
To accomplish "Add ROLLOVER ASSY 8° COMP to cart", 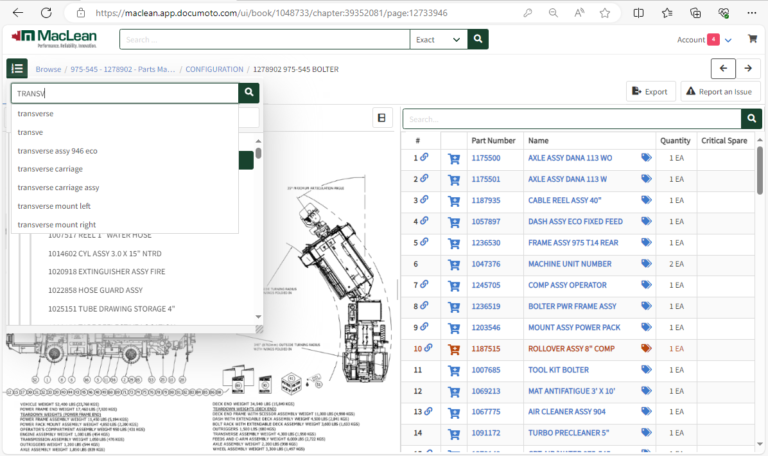I will click(x=454, y=348).
